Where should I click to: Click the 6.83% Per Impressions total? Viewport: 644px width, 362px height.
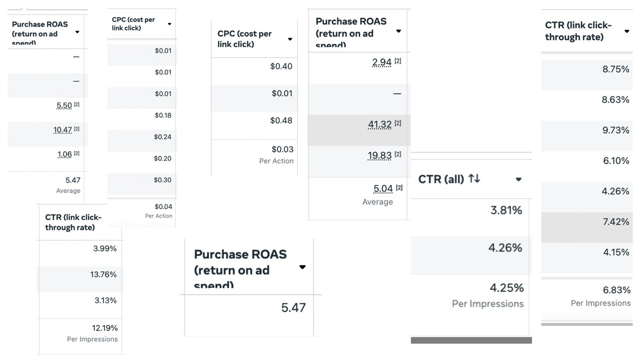point(617,290)
